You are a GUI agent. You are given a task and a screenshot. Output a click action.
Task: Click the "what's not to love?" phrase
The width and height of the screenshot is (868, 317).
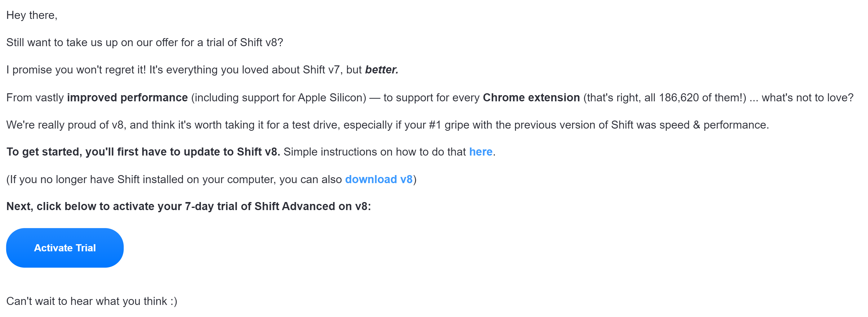807,98
